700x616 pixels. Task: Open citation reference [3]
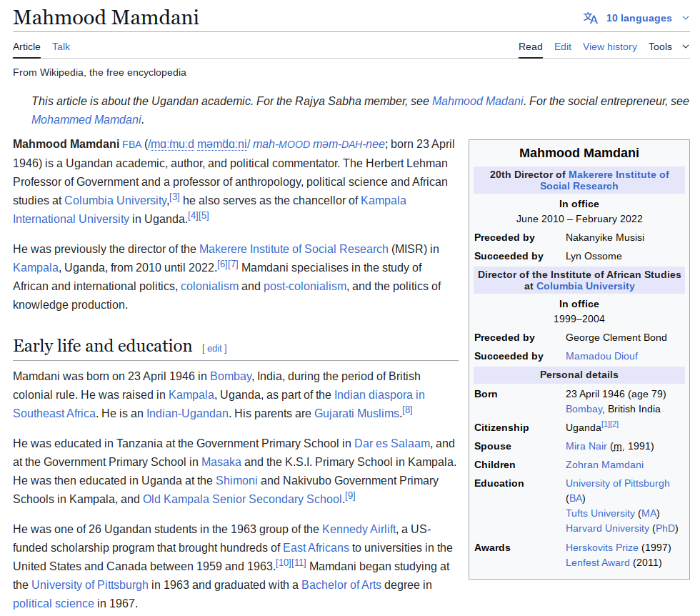pos(174,197)
